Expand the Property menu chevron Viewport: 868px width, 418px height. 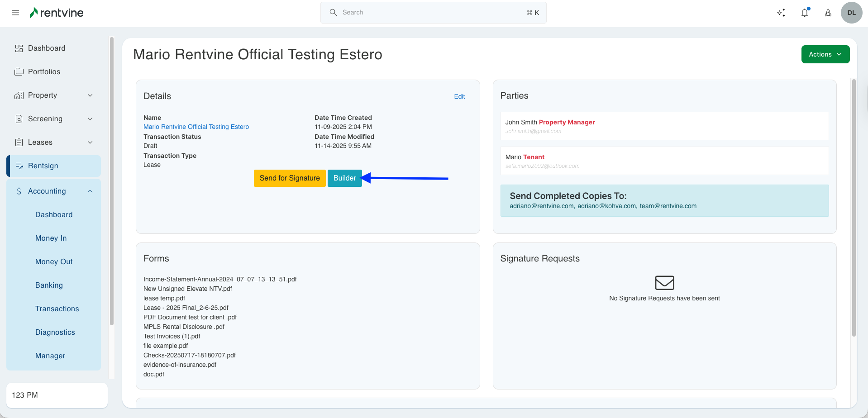click(90, 95)
